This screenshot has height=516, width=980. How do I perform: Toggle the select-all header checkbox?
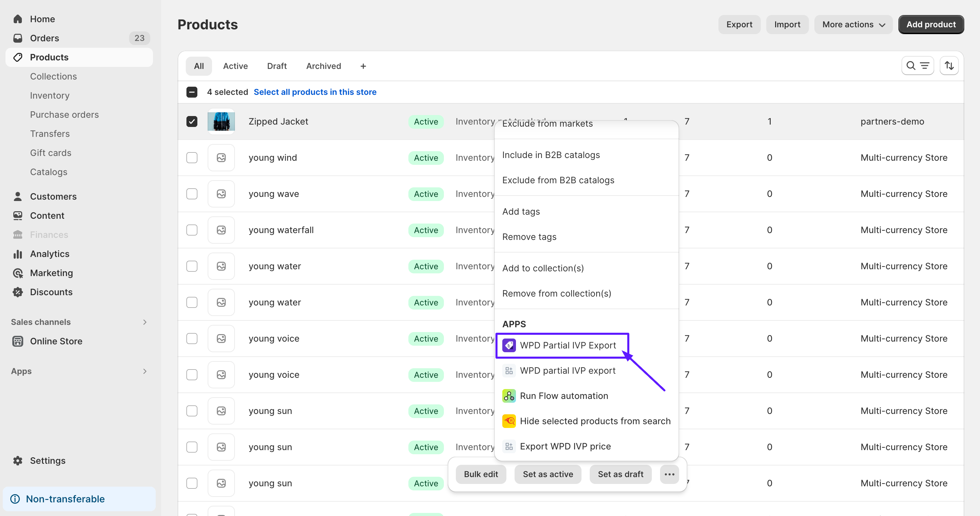point(192,92)
